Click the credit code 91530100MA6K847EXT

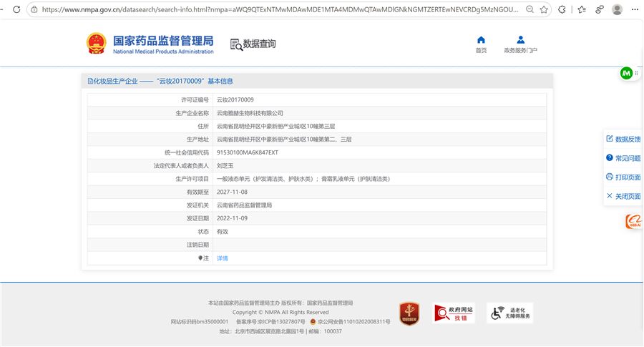248,152
